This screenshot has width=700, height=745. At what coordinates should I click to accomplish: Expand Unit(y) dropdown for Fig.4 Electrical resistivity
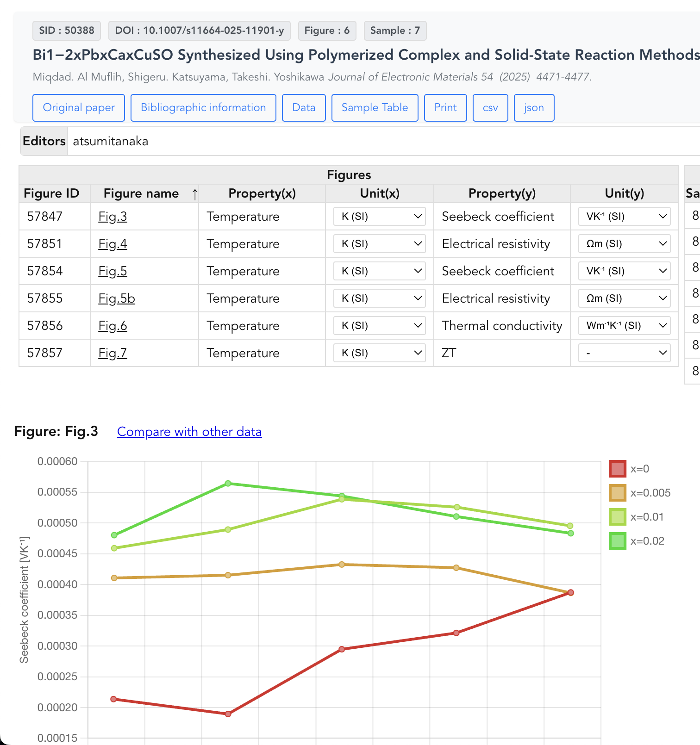click(x=624, y=244)
